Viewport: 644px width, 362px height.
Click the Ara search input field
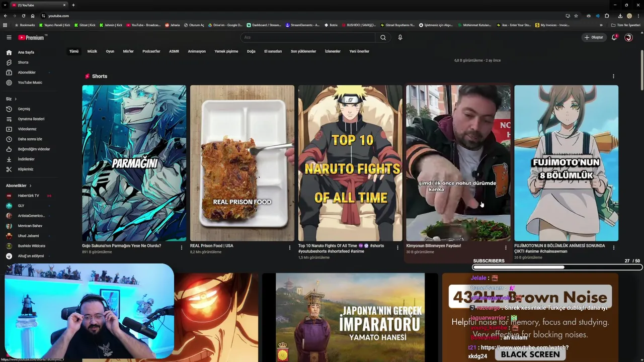coord(308,37)
